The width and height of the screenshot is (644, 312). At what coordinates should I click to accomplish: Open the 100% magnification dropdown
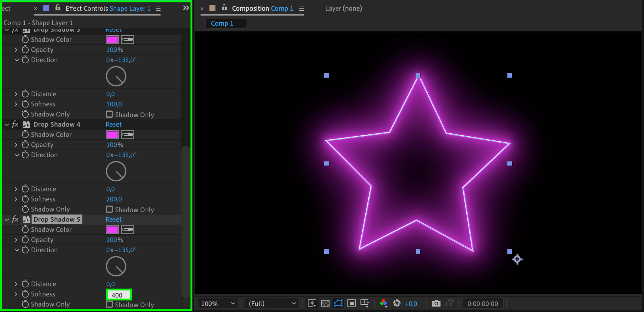coord(218,303)
